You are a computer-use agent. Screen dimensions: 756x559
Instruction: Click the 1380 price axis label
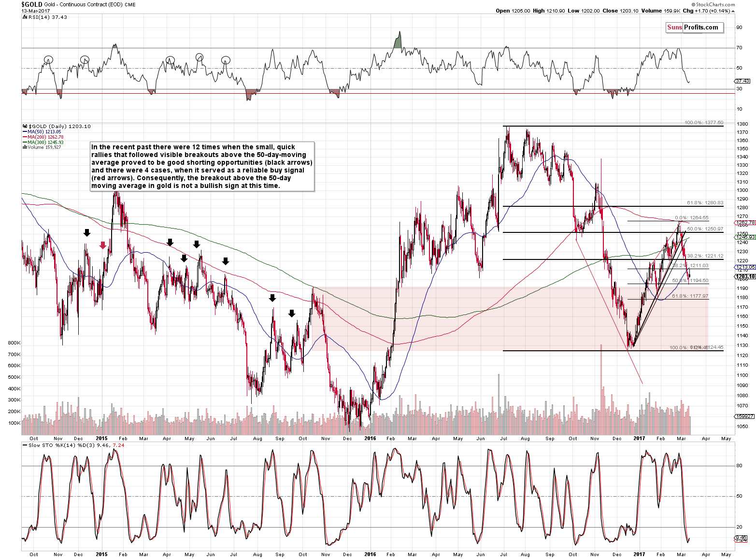(742, 124)
